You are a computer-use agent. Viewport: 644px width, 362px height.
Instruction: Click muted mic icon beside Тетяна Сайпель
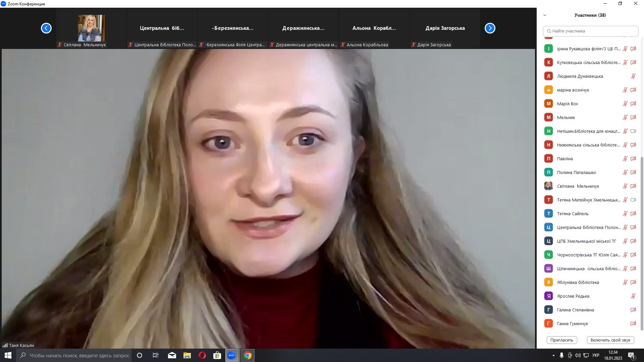point(625,214)
